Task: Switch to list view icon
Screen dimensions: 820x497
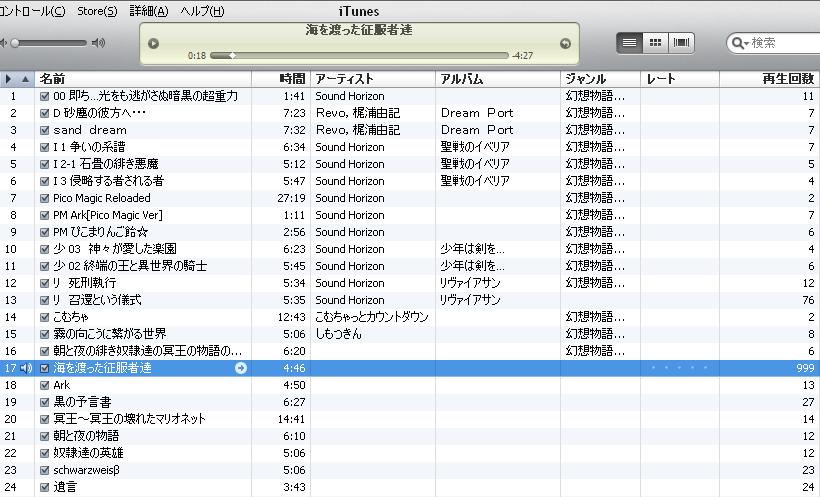Action: point(629,43)
